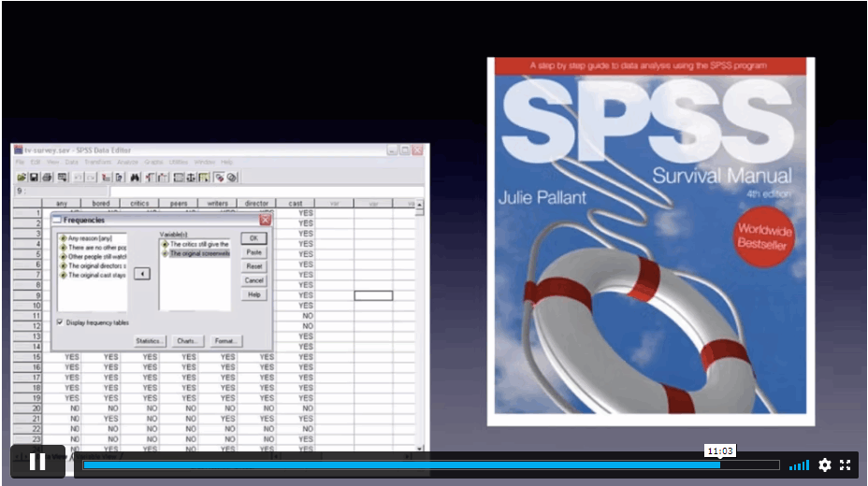Open the Edit menu in SPSS
This screenshot has height=486, width=868.
point(36,162)
